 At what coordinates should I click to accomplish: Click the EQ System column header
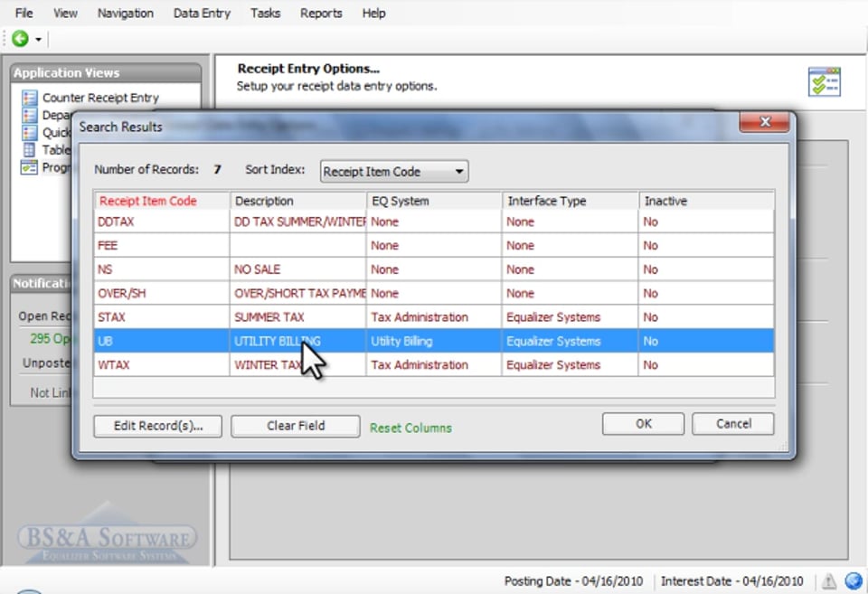click(x=435, y=201)
